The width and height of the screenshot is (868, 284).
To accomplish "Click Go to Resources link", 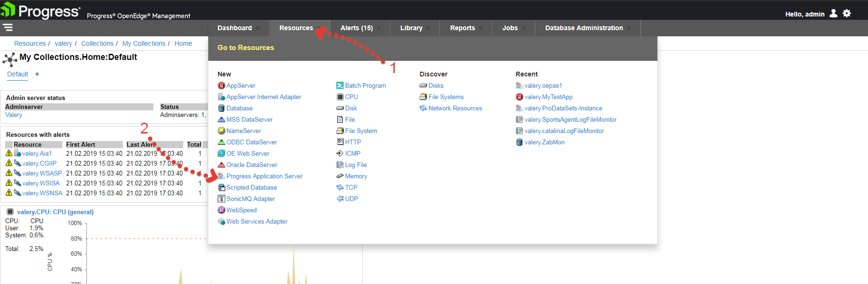I will 246,48.
